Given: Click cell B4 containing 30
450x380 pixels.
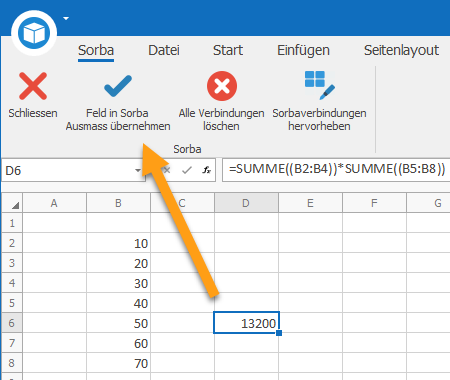Looking at the screenshot, I should (118, 283).
